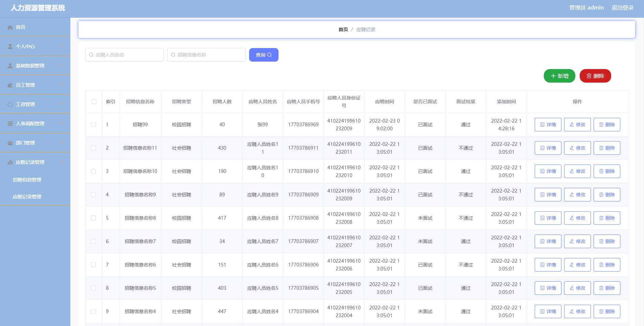Click the 个人中心 person icon
Image resolution: width=644 pixels, height=326 pixels.
pyautogui.click(x=10, y=47)
